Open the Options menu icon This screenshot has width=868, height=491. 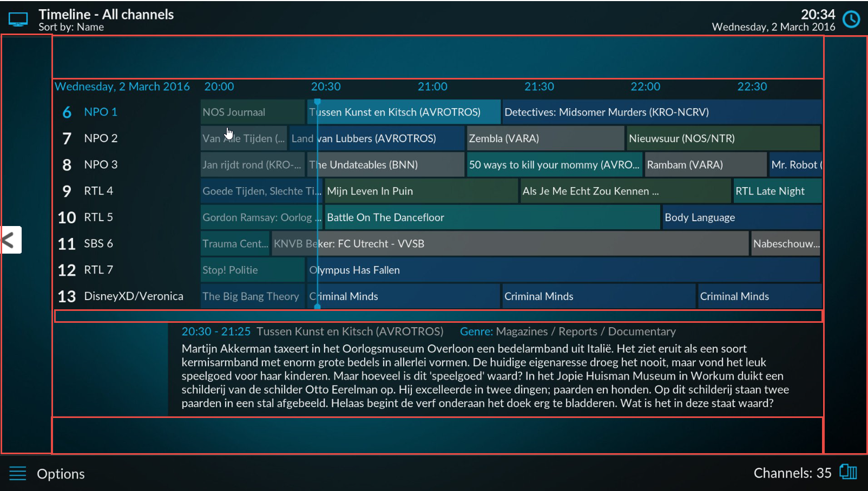[18, 474]
